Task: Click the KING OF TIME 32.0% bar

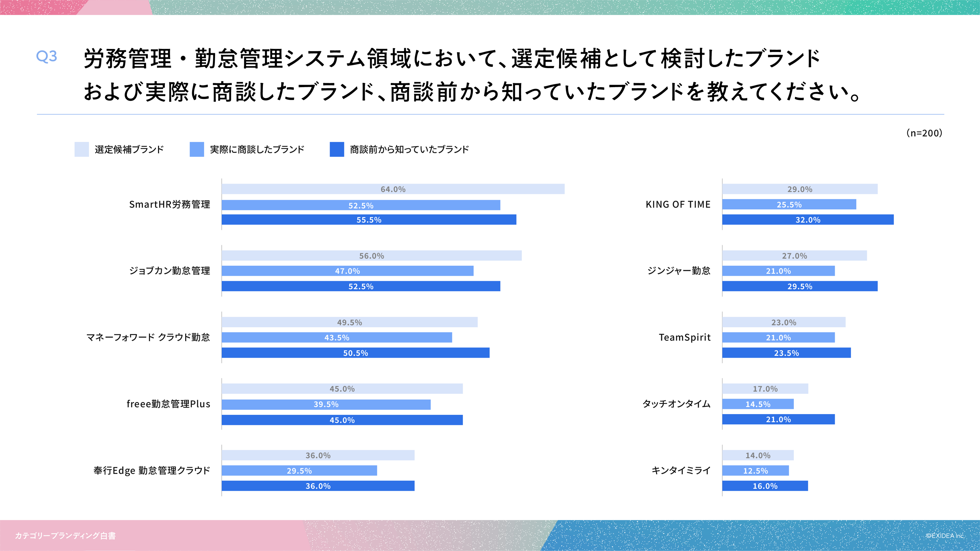Action: (808, 220)
